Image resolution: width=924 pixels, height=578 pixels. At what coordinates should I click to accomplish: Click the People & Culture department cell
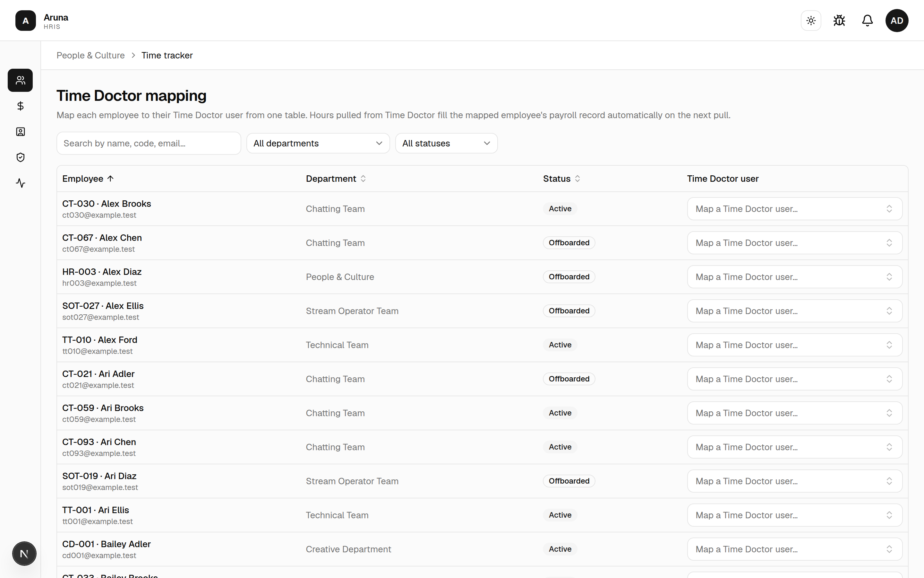(340, 277)
